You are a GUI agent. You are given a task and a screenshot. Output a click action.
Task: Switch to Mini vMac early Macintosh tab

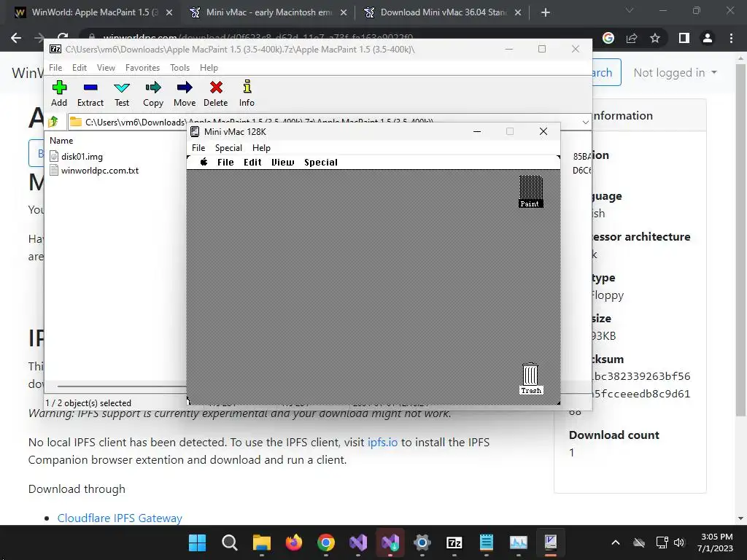268,12
